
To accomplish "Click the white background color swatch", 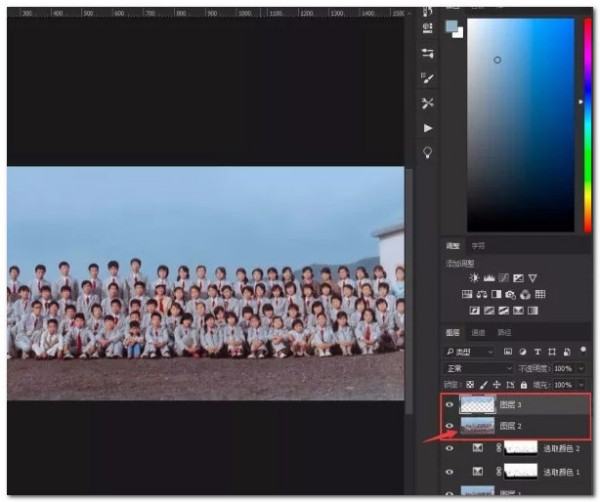I will (x=459, y=35).
